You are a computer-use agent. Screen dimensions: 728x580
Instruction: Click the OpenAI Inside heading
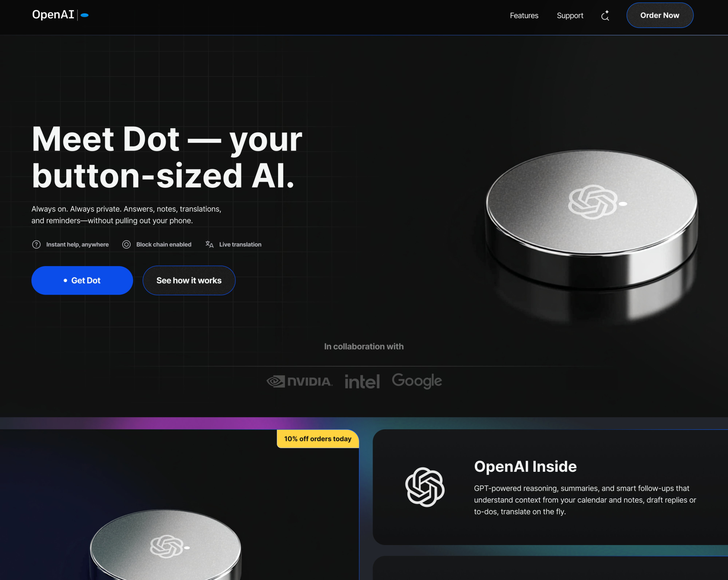525,466
